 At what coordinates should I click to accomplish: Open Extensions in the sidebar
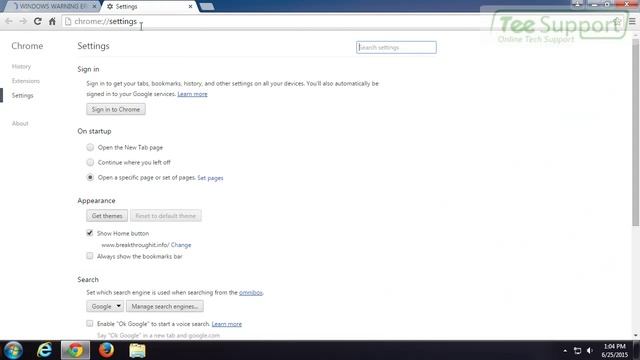[26, 81]
